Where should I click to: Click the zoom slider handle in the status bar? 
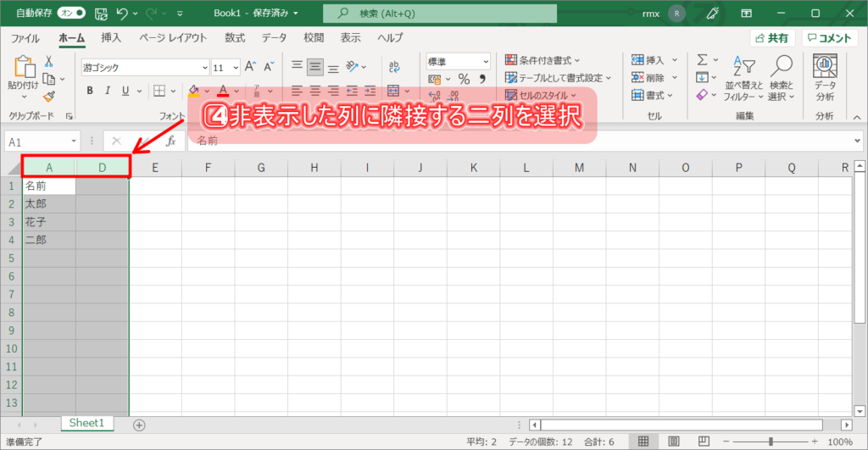[770, 442]
